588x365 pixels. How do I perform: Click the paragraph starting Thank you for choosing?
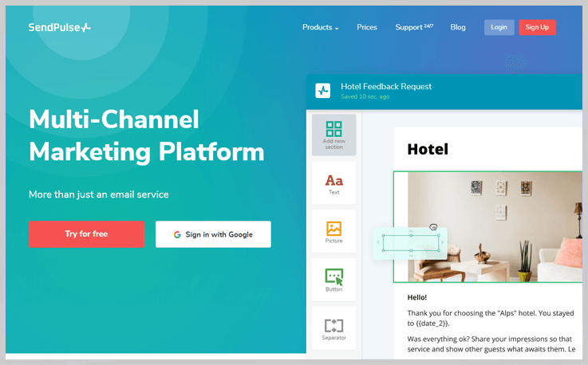pyautogui.click(x=491, y=318)
